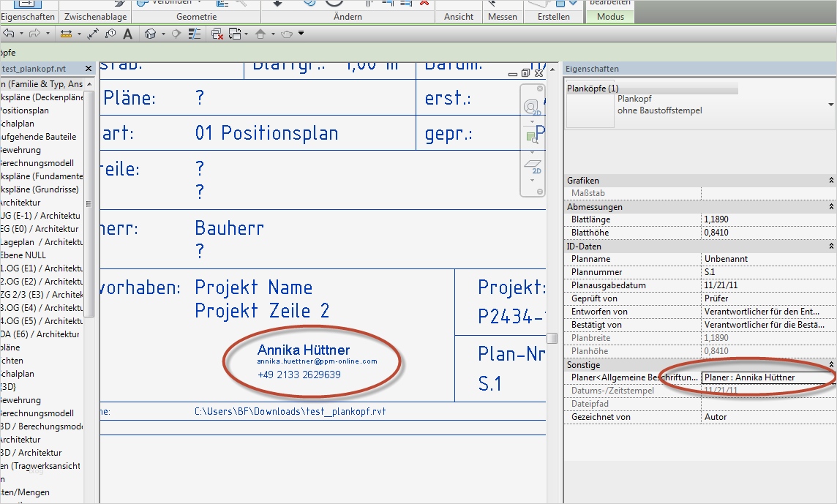Select the Tag by Category tool
This screenshot has width=837, height=504.
[110, 34]
